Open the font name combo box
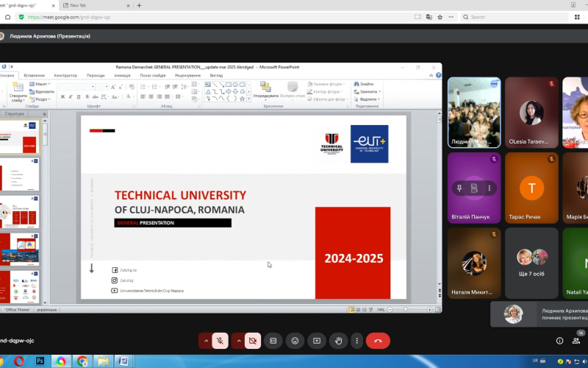 click(x=77, y=87)
